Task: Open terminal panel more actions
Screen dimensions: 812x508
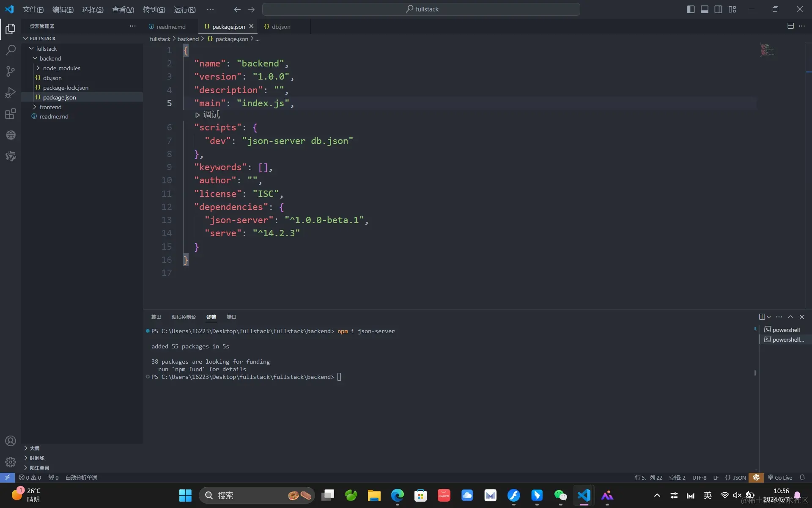Action: click(779, 317)
